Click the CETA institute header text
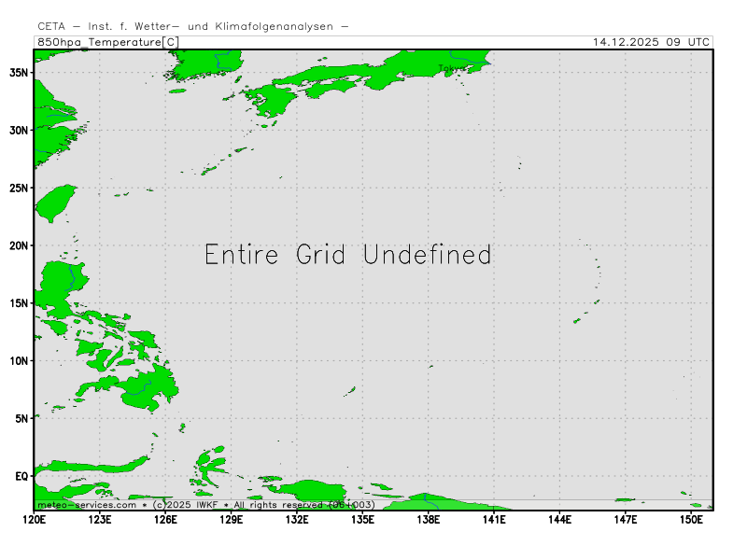Screen dimensions: 747x560 [193, 26]
